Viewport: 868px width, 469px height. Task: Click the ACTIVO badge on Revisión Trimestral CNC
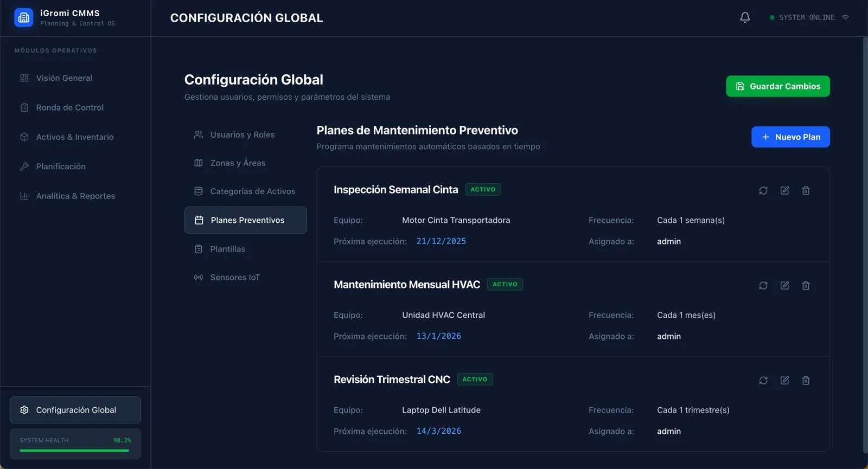tap(475, 379)
